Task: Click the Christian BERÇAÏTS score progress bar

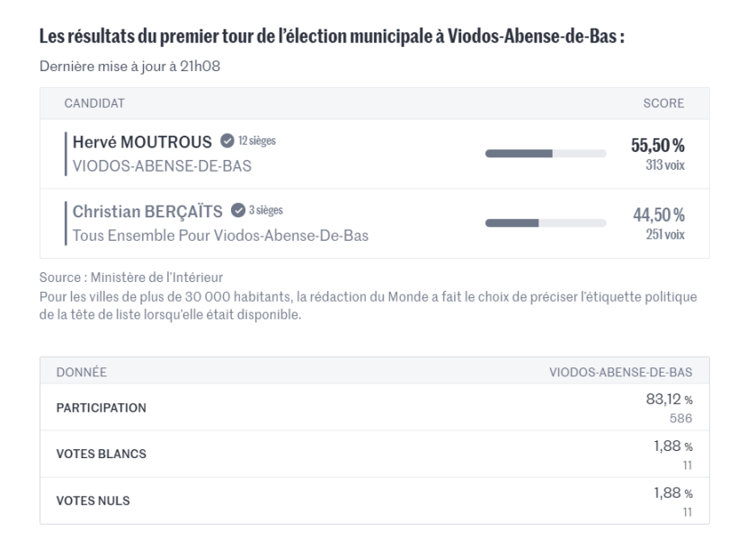Action: 546,224
